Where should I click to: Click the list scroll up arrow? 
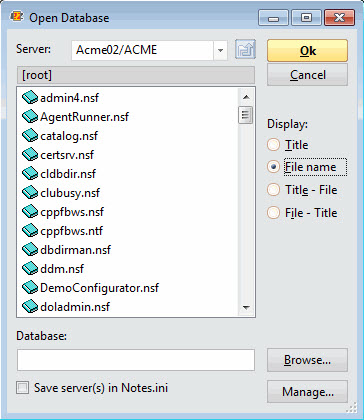click(x=246, y=97)
